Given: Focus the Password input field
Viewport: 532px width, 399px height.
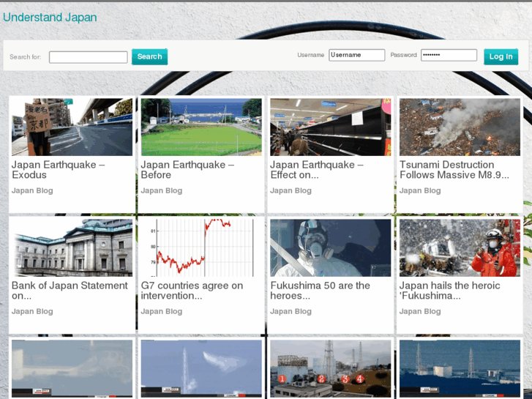Looking at the screenshot, I should [449, 55].
